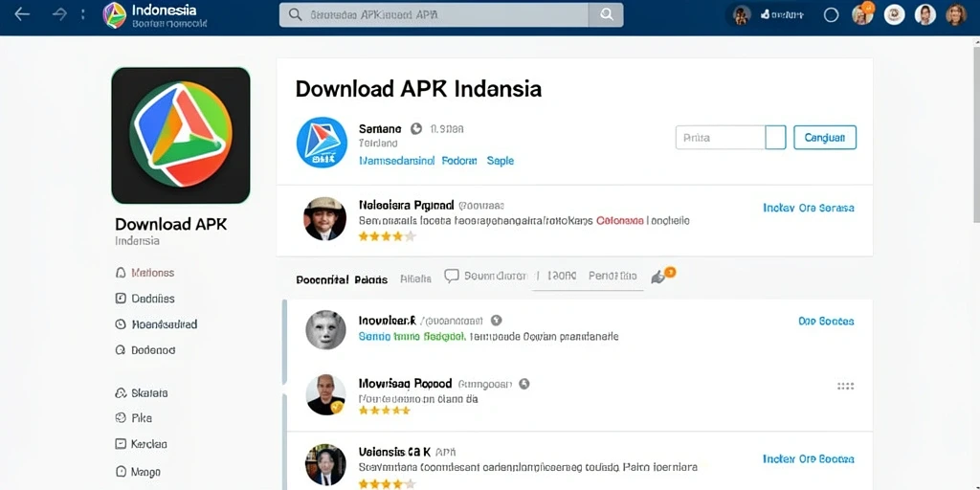Open the vertical dots menu near navigation arrows
980x490 pixels.
pyautogui.click(x=83, y=14)
